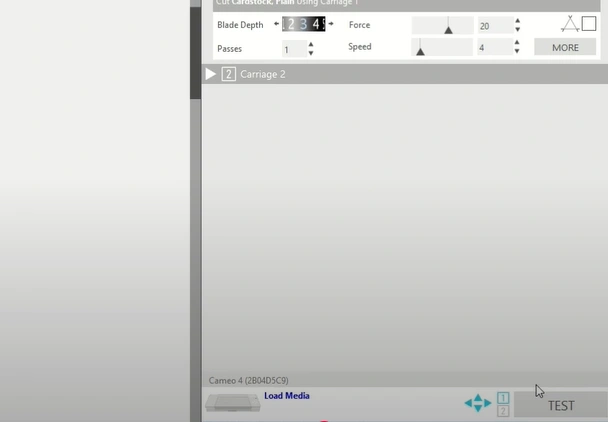Move blade right with teal arrow
The image size is (608, 422).
coord(488,403)
